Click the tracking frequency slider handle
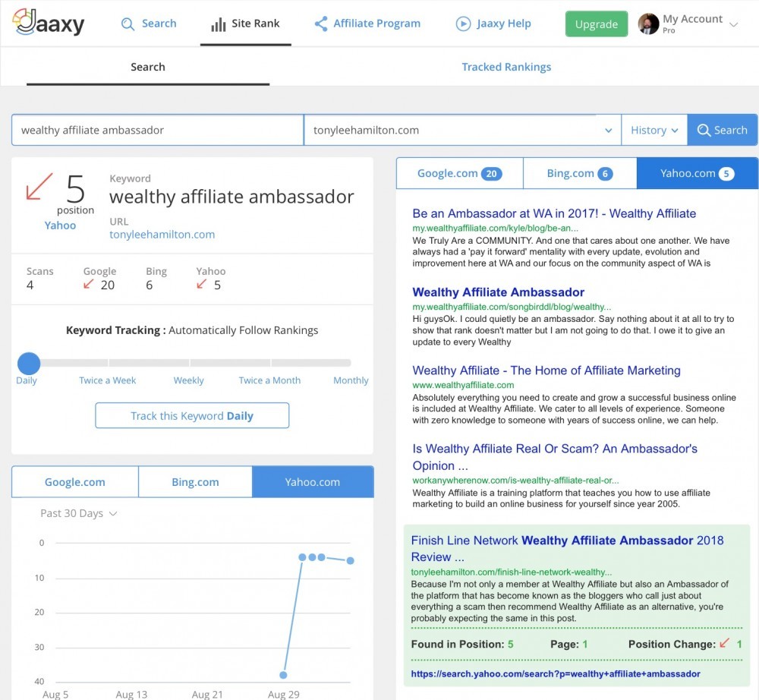Screen dimensions: 759x700 pyautogui.click(x=29, y=363)
